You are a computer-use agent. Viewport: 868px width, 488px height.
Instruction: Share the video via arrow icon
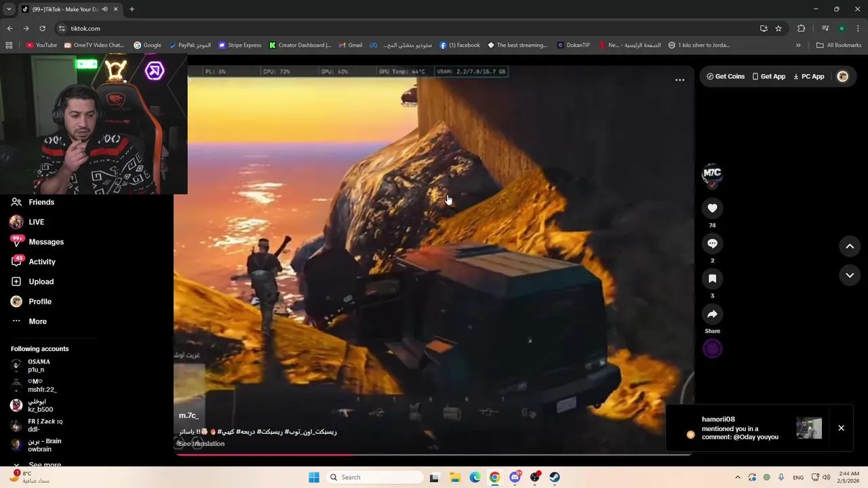[712, 314]
